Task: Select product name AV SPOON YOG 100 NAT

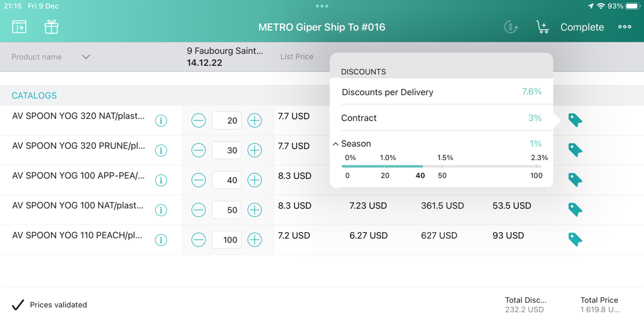Action: pos(78,205)
